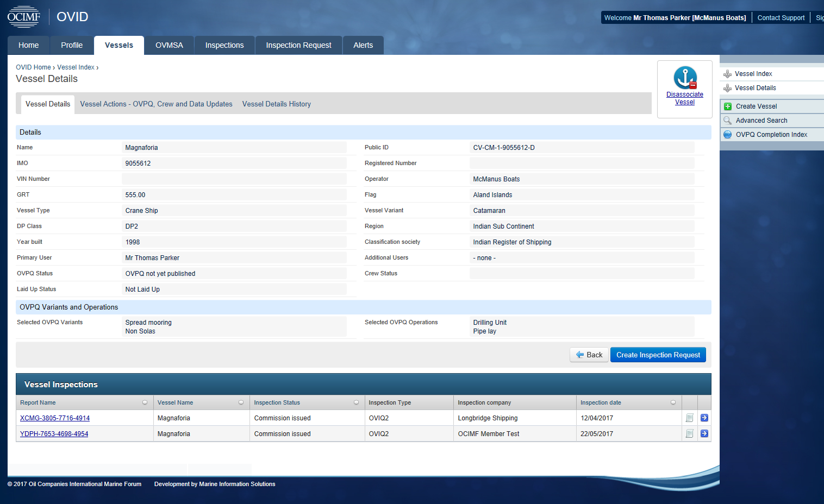This screenshot has height=504, width=824.
Task: Open the Inspection Request menu item
Action: (298, 45)
